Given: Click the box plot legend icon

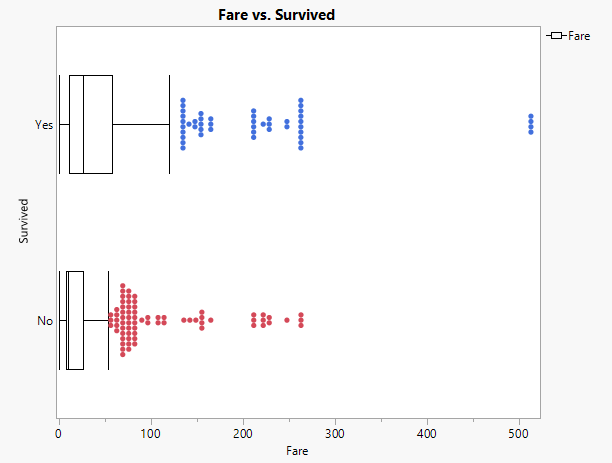Looking at the screenshot, I should click(x=556, y=36).
